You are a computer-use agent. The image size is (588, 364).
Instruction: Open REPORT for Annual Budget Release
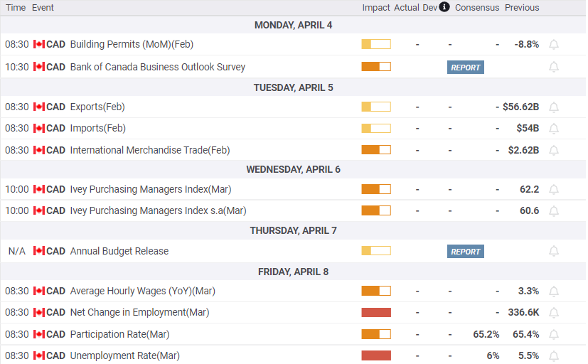tap(466, 252)
